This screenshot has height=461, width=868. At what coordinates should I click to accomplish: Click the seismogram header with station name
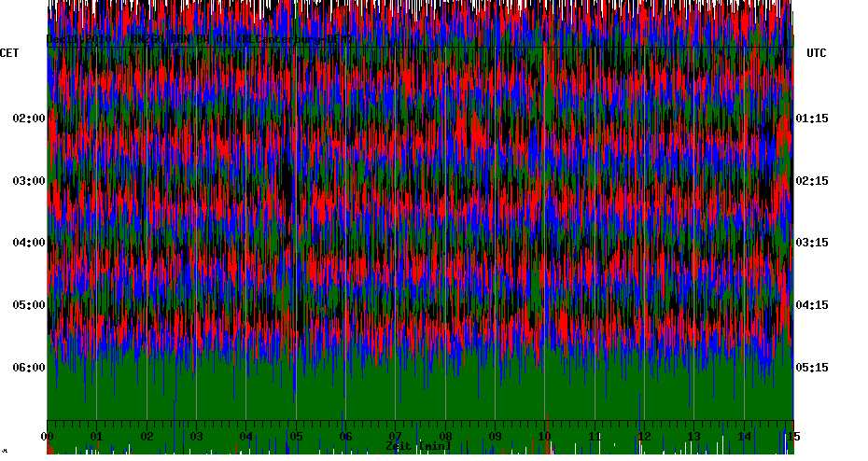pyautogui.click(x=201, y=39)
